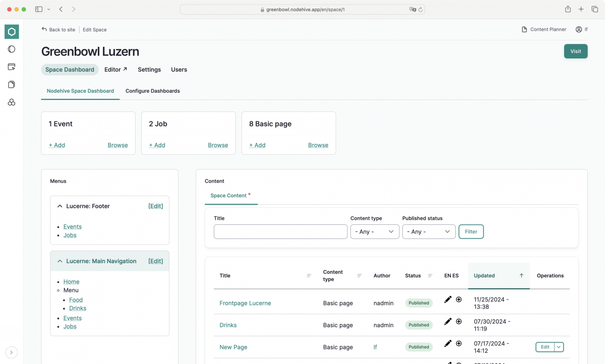The width and height of the screenshot is (605, 364).
Task: Add a new Job from the Job card
Action: [x=157, y=145]
